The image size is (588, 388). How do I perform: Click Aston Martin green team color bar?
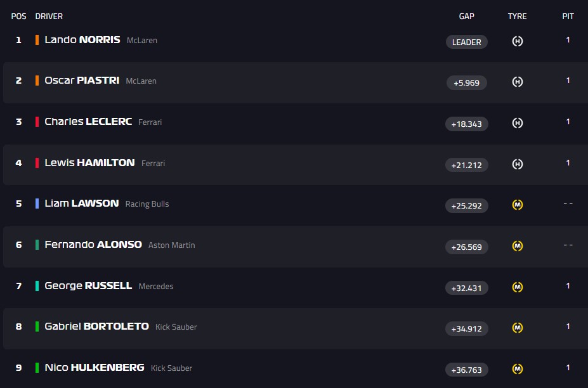click(37, 245)
